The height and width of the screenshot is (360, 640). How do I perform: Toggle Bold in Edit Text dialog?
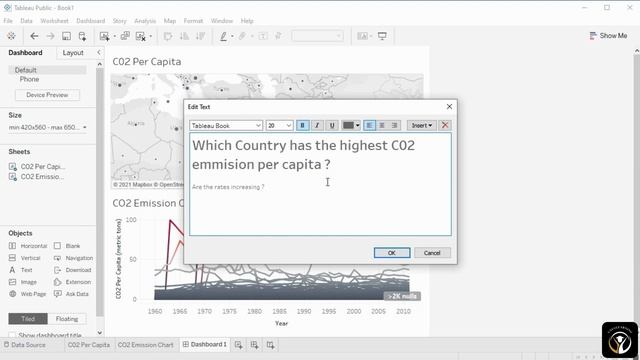[302, 125]
